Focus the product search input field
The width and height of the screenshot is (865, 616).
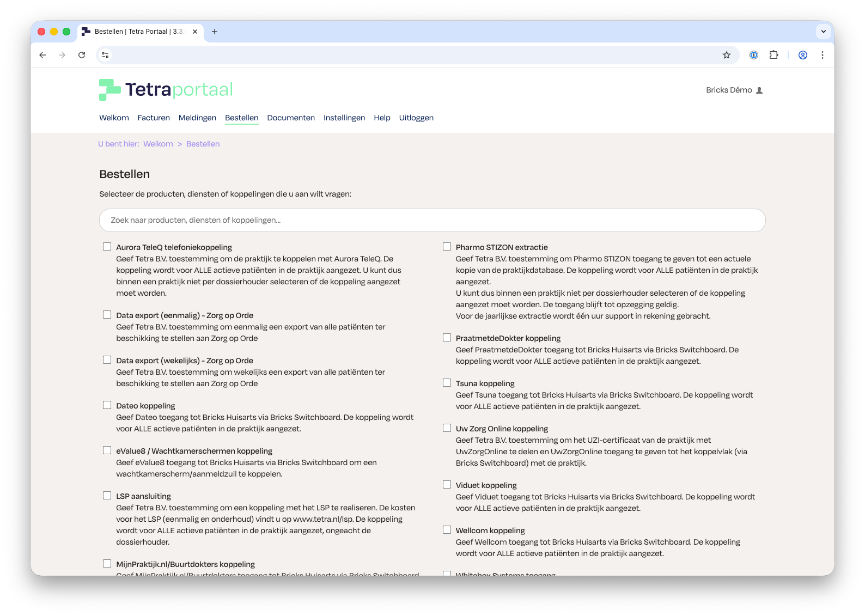point(432,221)
